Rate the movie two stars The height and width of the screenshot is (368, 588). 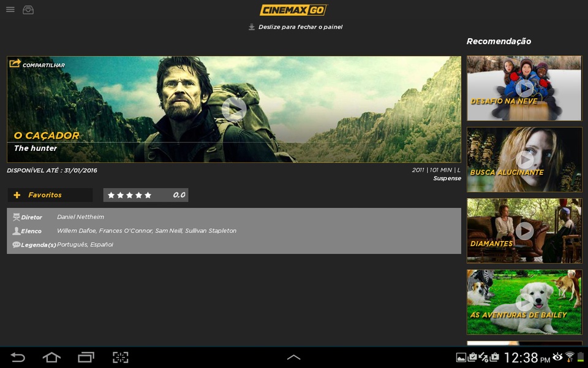coord(121,195)
